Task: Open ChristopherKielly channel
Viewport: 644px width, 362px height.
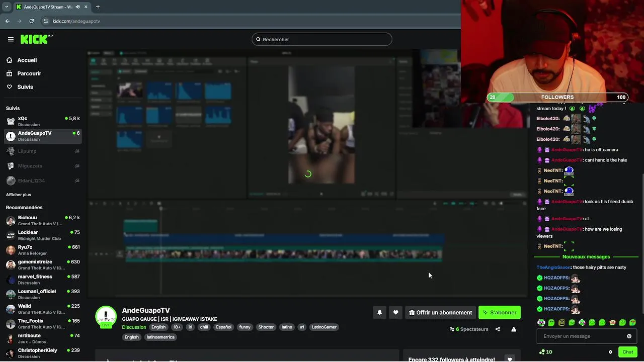Action: click(42, 353)
